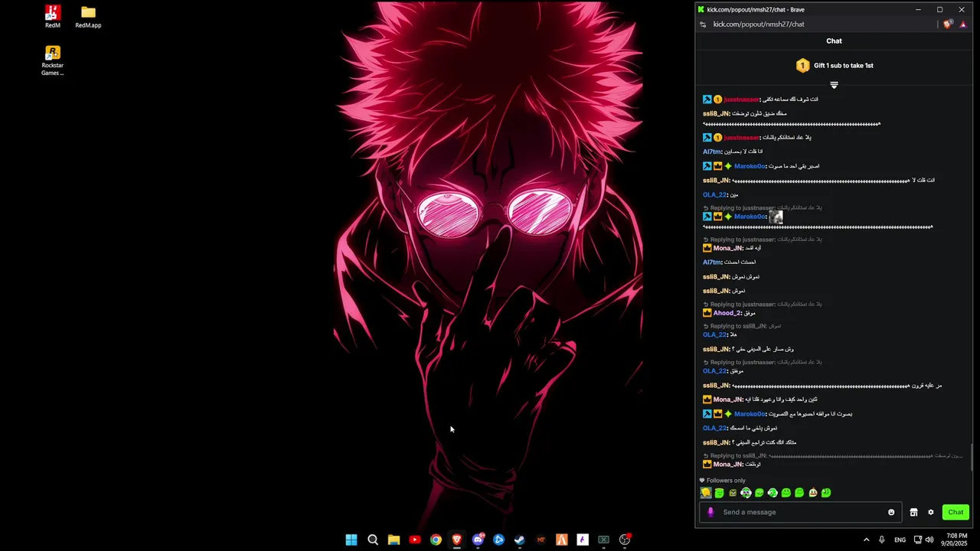Insert the small olive square emote
Screen dimensions: 980x551
pyautogui.click(x=733, y=493)
